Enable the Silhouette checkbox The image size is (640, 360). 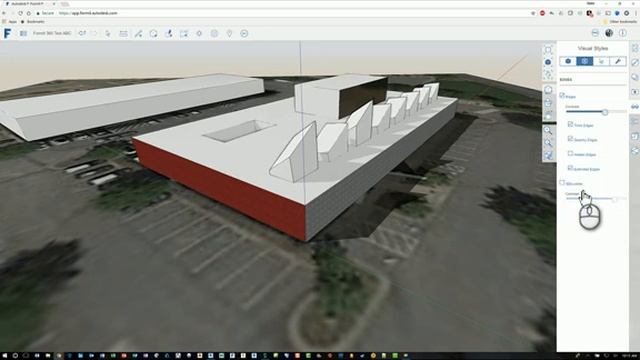pyautogui.click(x=562, y=182)
